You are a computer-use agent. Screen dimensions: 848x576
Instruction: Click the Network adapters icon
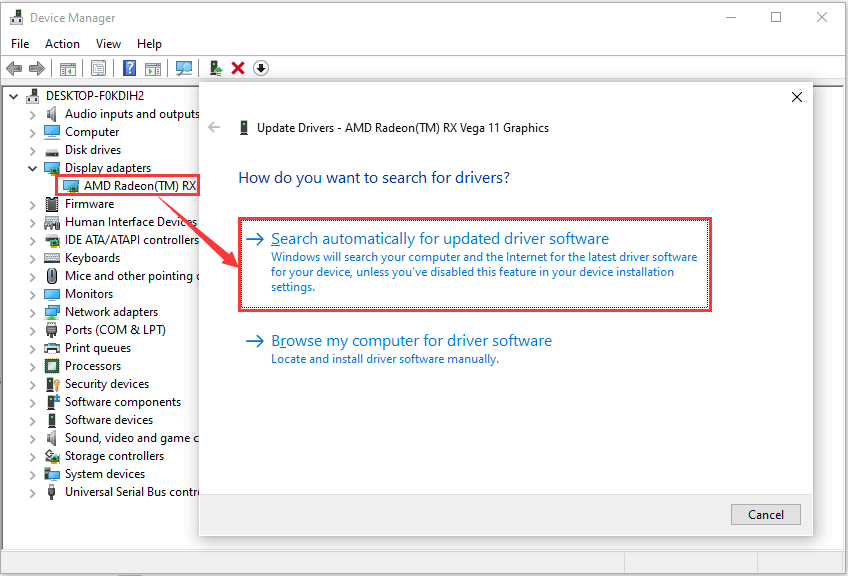[52, 312]
